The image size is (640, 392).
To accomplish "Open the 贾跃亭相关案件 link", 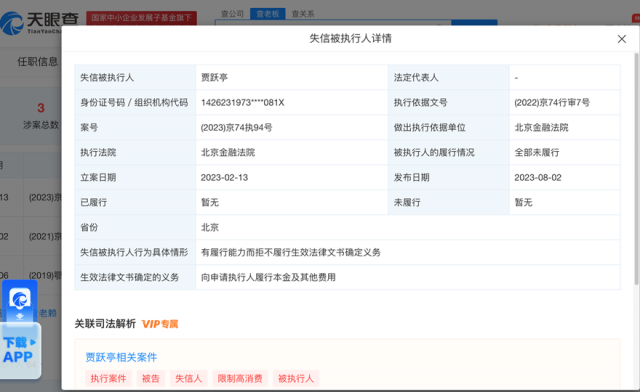I will [121, 357].
